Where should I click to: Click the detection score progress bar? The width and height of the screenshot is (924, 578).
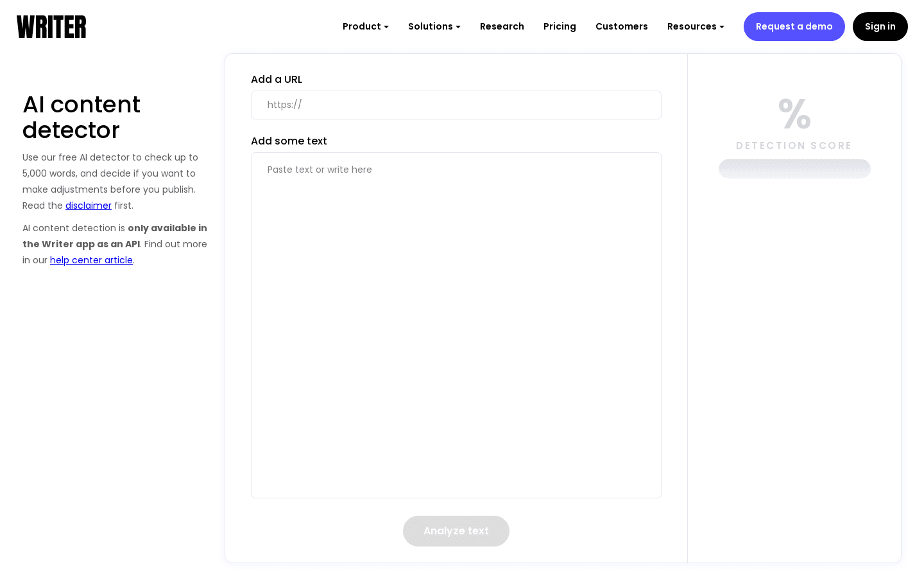[794, 168]
